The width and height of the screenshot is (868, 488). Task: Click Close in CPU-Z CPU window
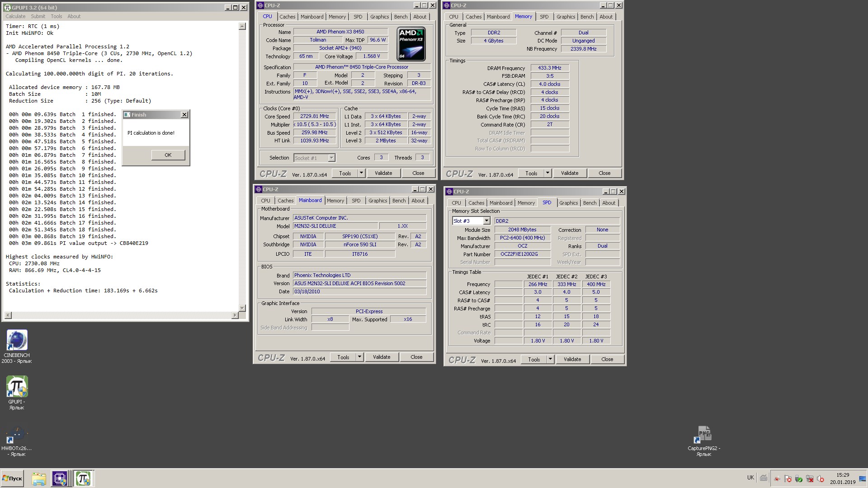418,173
